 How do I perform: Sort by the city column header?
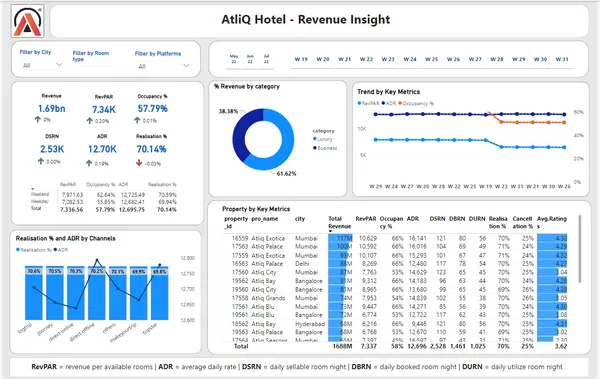pos(300,219)
